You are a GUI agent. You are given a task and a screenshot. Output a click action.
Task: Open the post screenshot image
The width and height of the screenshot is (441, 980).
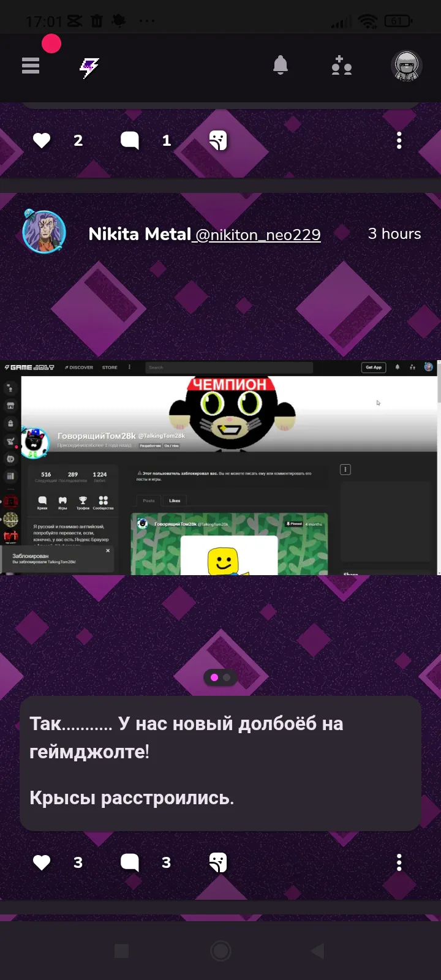tap(221, 467)
